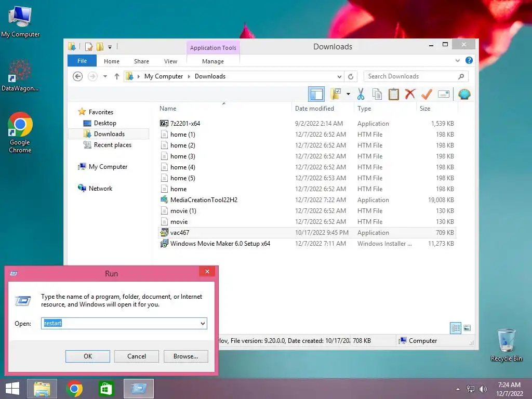This screenshot has width=532, height=399.
Task: Switch to the Home ribbon tab
Action: pos(112,61)
